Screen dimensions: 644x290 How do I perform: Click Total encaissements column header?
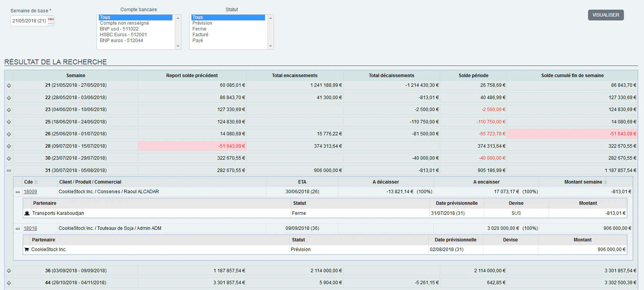[295, 76]
